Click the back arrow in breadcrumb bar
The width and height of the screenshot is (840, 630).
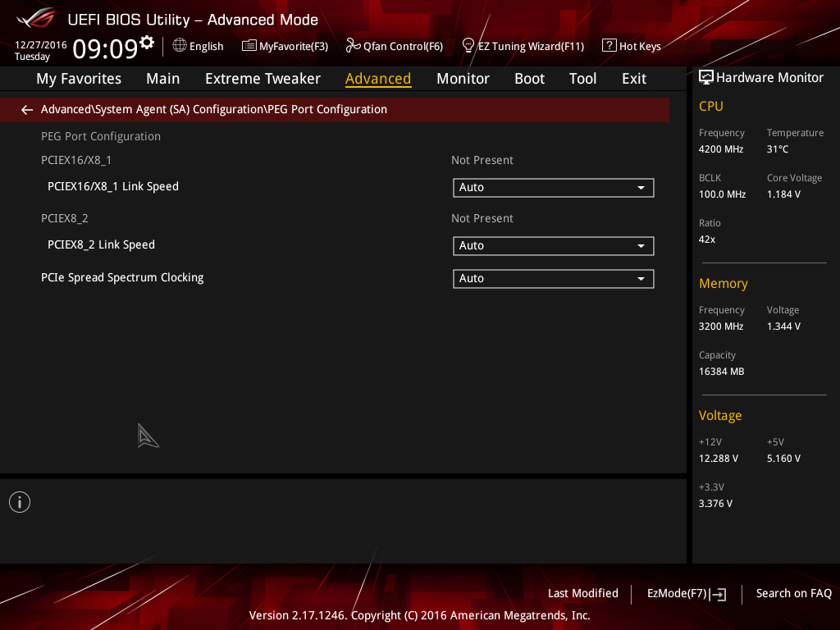27,110
